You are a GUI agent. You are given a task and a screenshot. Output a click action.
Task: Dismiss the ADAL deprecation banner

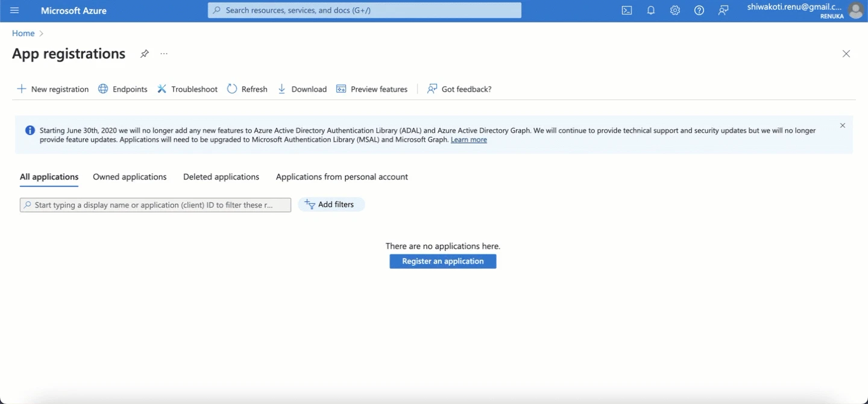[842, 125]
